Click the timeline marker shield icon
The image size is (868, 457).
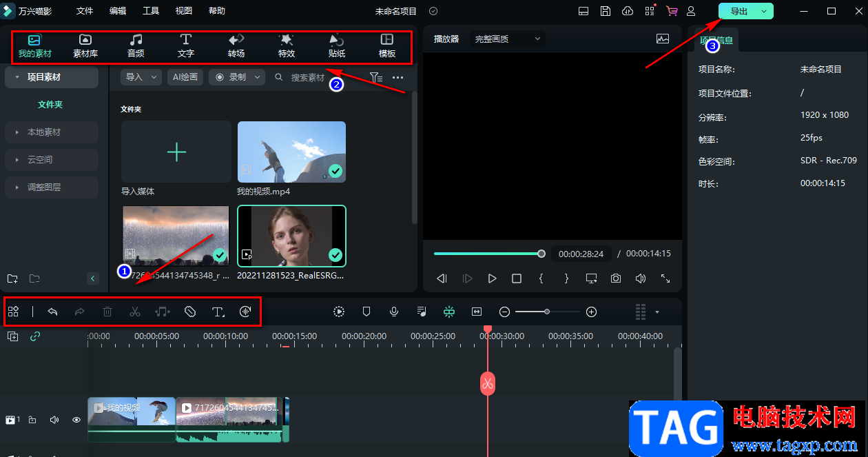366,312
